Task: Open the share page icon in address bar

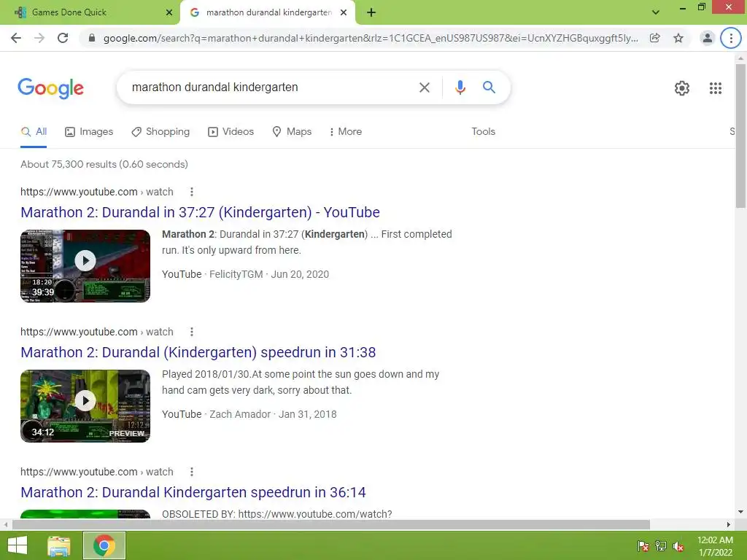Action: [x=655, y=38]
